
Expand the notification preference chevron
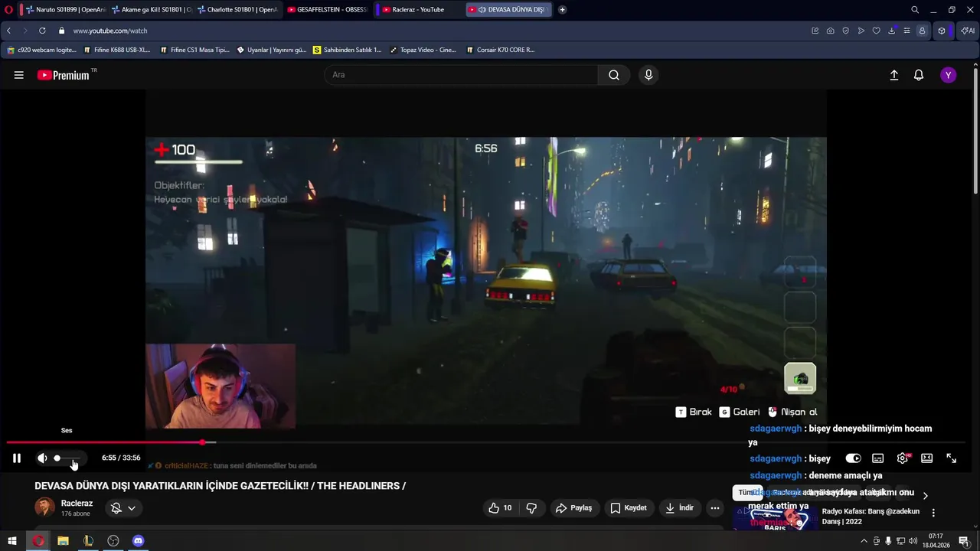(x=132, y=508)
